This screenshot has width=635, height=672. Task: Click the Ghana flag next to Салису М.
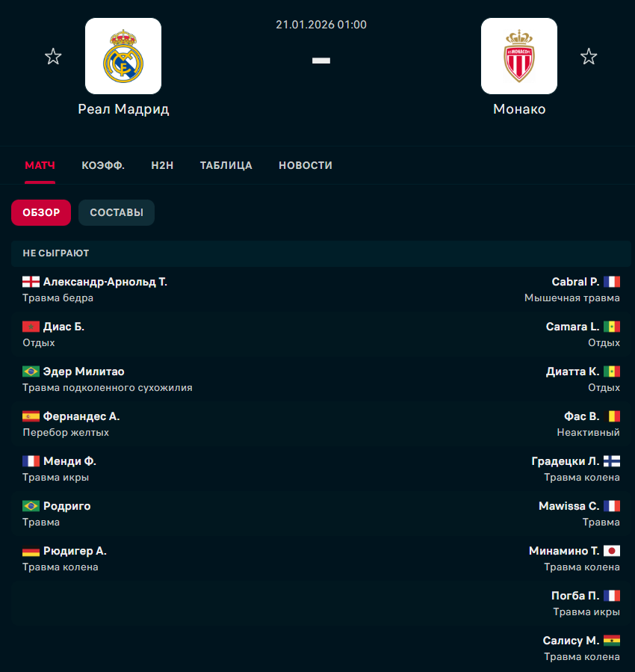(612, 641)
